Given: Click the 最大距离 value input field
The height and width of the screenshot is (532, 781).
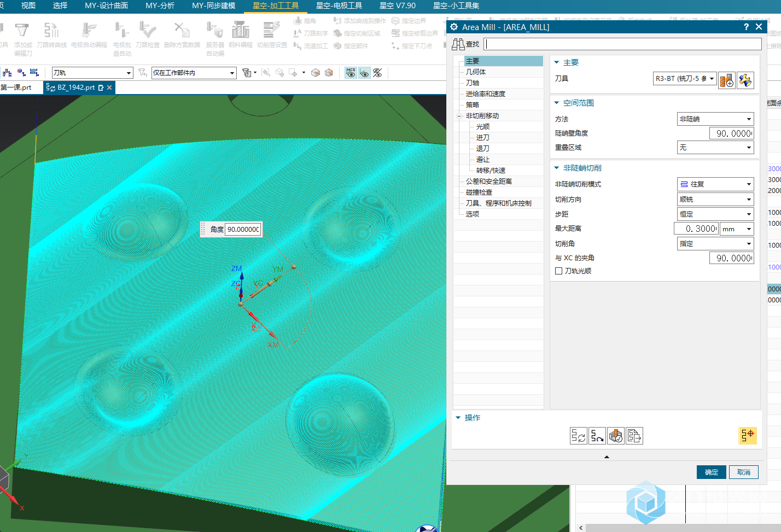Looking at the screenshot, I should point(696,229).
